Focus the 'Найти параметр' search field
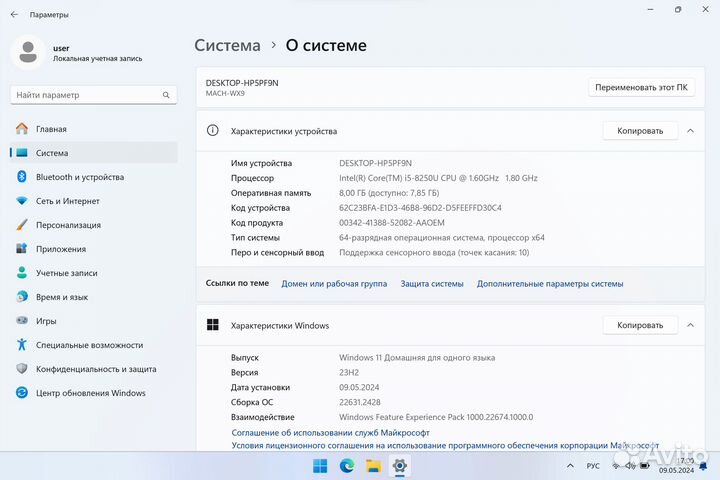Image resolution: width=720 pixels, height=480 pixels. pos(93,95)
